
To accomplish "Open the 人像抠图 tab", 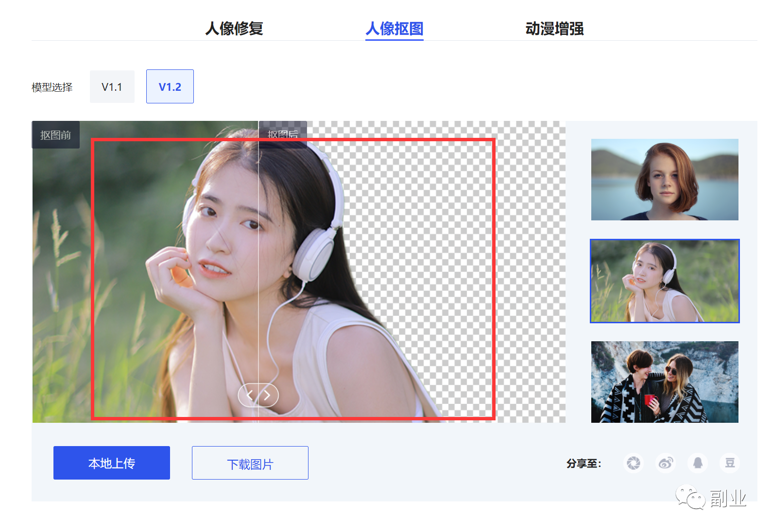I will coord(394,29).
